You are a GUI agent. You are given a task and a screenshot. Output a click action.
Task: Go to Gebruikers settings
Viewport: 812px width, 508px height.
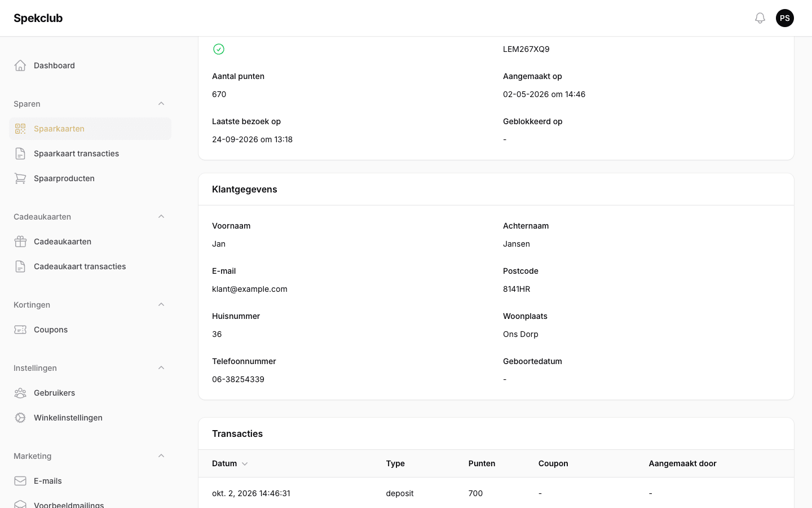(90, 393)
